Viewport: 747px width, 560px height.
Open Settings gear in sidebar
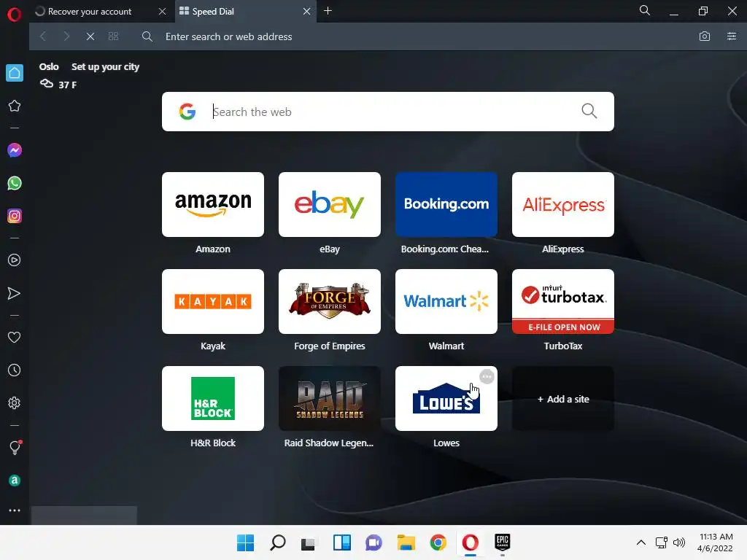click(15, 402)
